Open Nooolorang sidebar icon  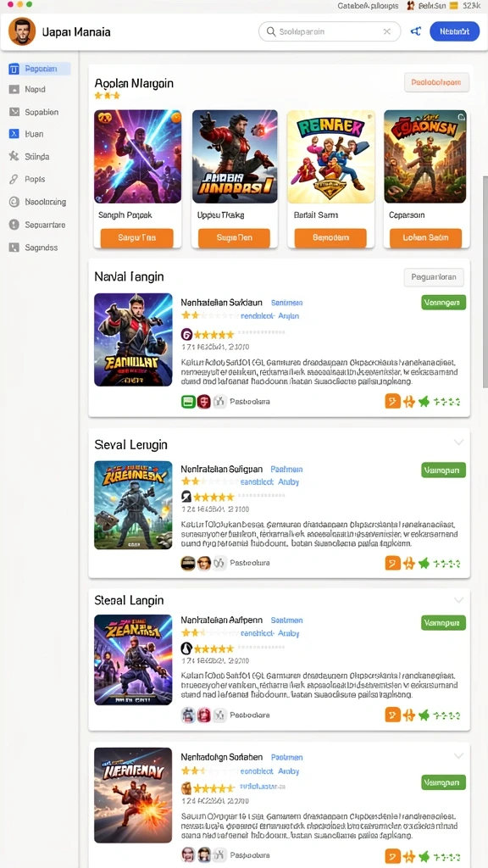tap(14, 202)
